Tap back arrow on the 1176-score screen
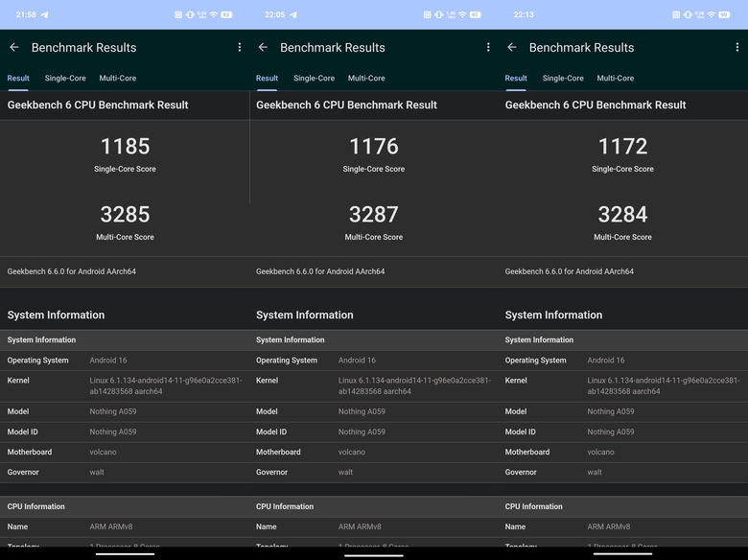748x560 pixels. coord(263,47)
